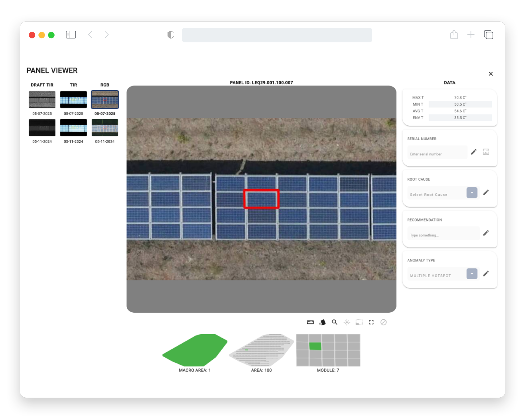
Task: Edit serial number with pencil icon
Action: pos(474,152)
